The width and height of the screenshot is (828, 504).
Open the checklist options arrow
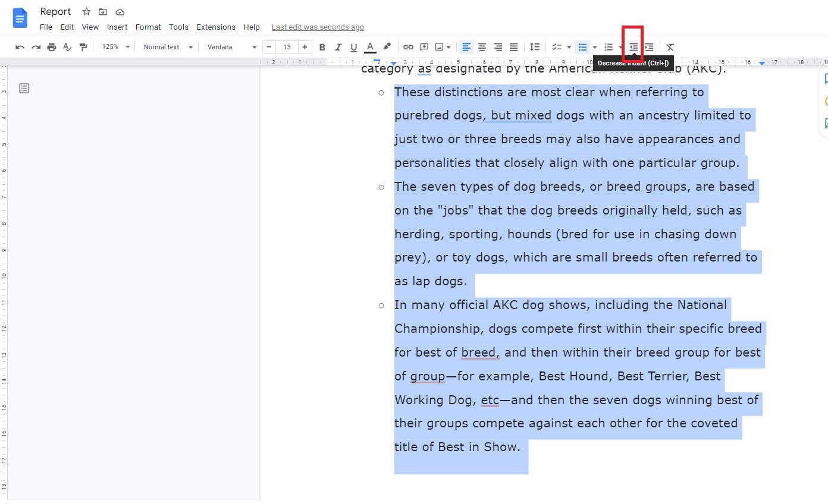point(569,47)
